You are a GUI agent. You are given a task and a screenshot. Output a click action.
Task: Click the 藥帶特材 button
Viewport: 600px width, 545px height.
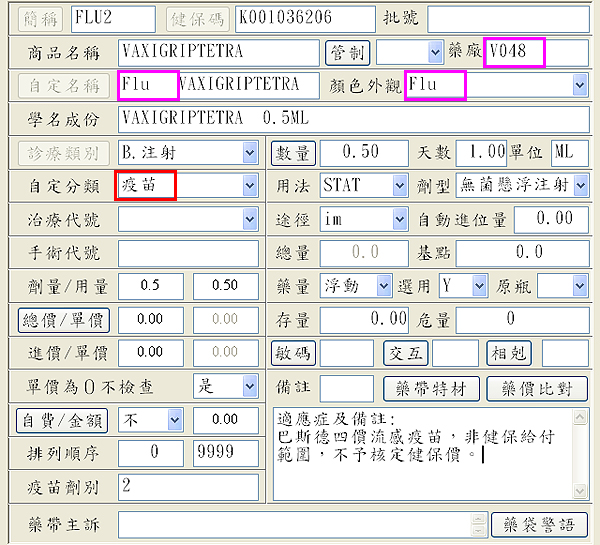[x=432, y=388]
